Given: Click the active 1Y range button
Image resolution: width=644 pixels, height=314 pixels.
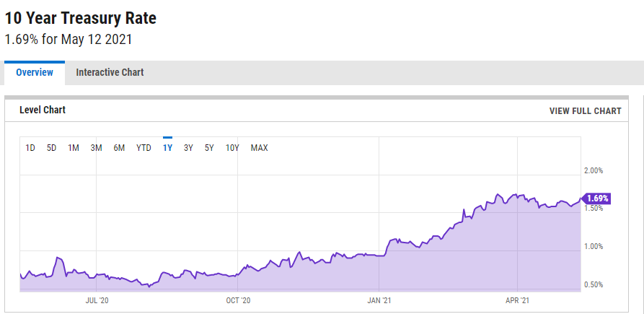Looking at the screenshot, I should (x=167, y=148).
